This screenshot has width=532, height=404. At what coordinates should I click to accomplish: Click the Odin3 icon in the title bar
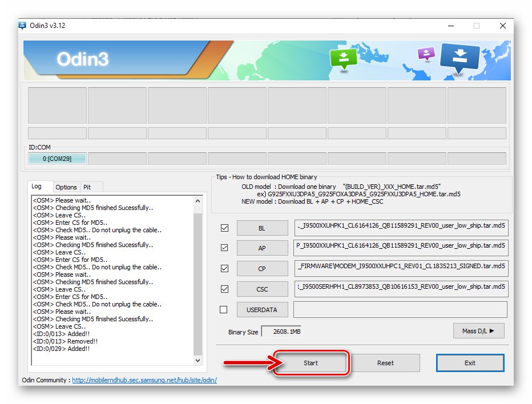click(x=22, y=26)
